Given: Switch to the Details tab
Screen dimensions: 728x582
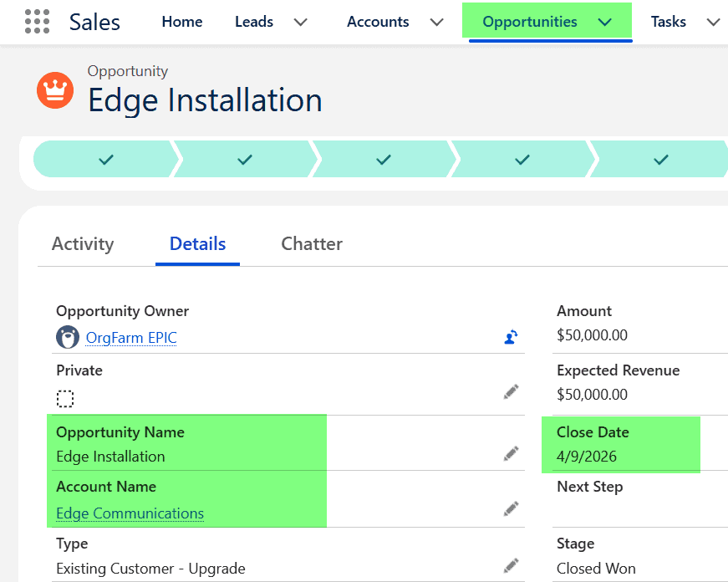Looking at the screenshot, I should point(198,244).
